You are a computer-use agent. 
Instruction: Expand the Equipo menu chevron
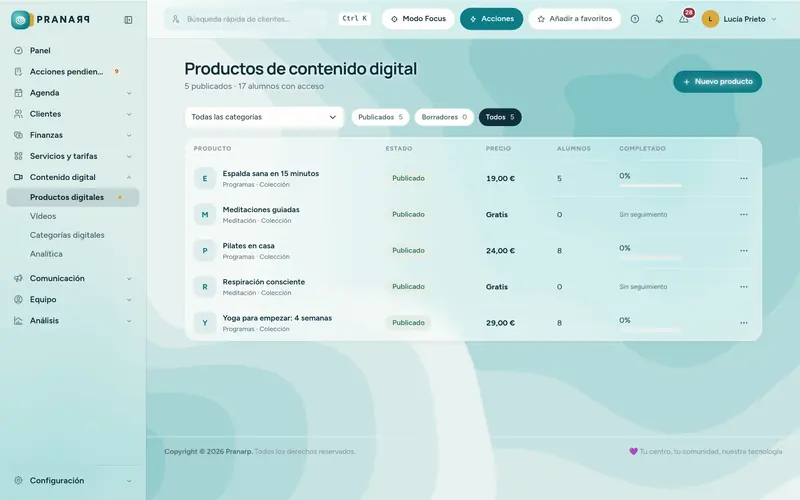coord(129,299)
